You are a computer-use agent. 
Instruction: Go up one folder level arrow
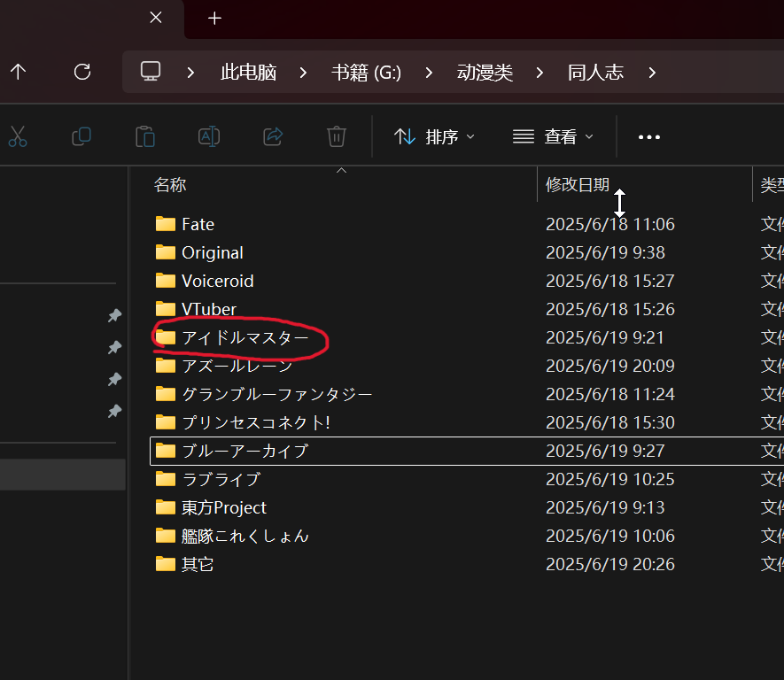19,72
